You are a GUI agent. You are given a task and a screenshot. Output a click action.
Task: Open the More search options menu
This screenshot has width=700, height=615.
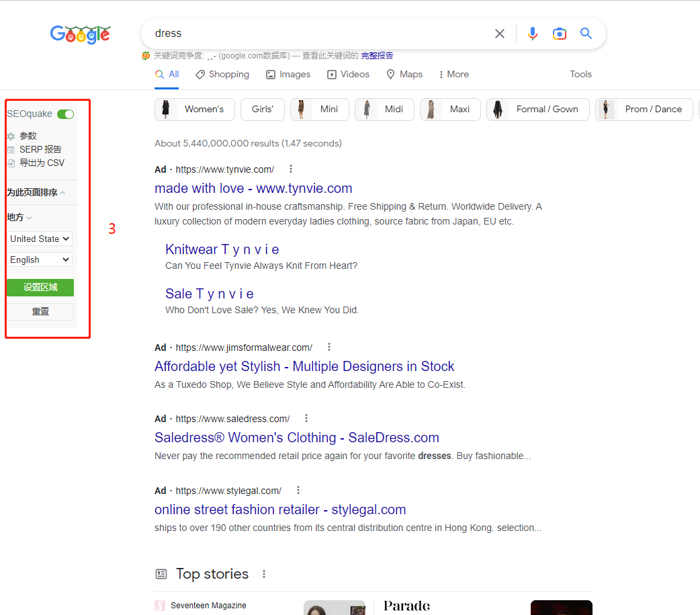point(453,75)
